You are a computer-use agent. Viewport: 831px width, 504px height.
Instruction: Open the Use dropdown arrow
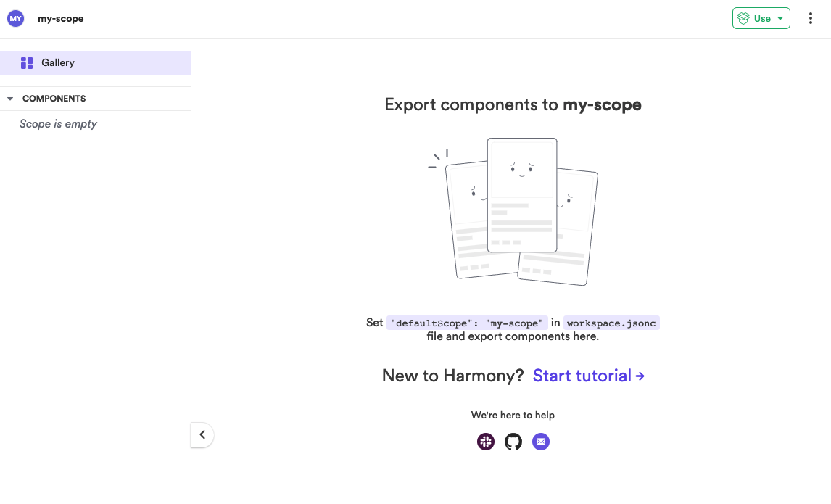(780, 19)
